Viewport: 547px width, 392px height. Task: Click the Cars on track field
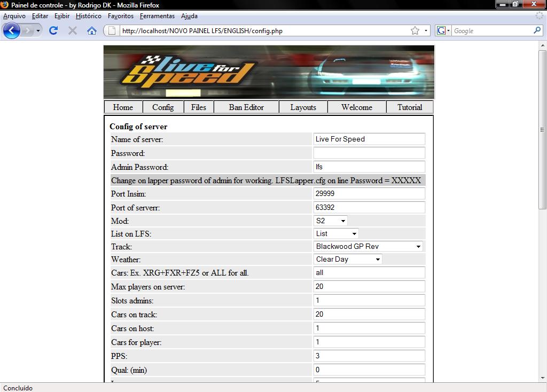tap(369, 314)
